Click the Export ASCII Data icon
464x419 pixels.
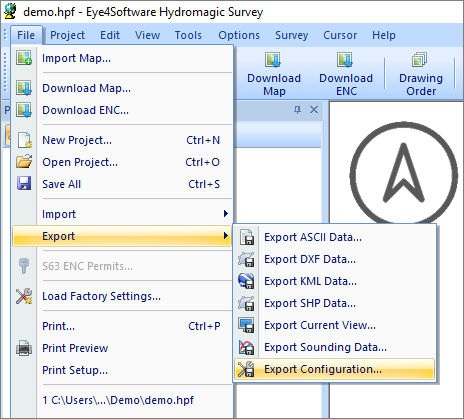(247, 237)
